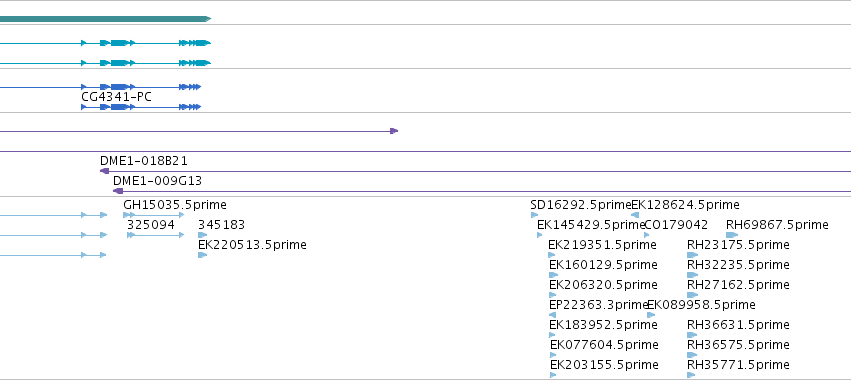The image size is (851, 380).
Task: Select the DME1-009G13 arrow glyph
Action: point(118,191)
